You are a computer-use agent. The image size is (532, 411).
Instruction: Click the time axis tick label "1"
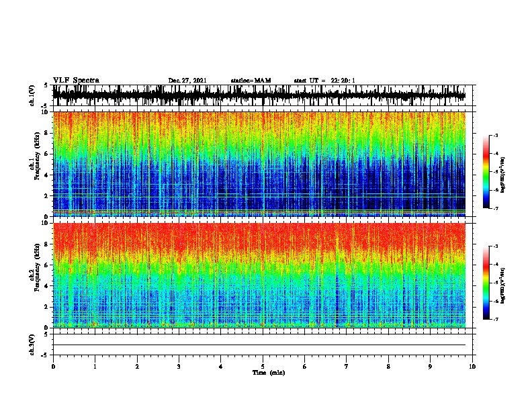(x=95, y=367)
